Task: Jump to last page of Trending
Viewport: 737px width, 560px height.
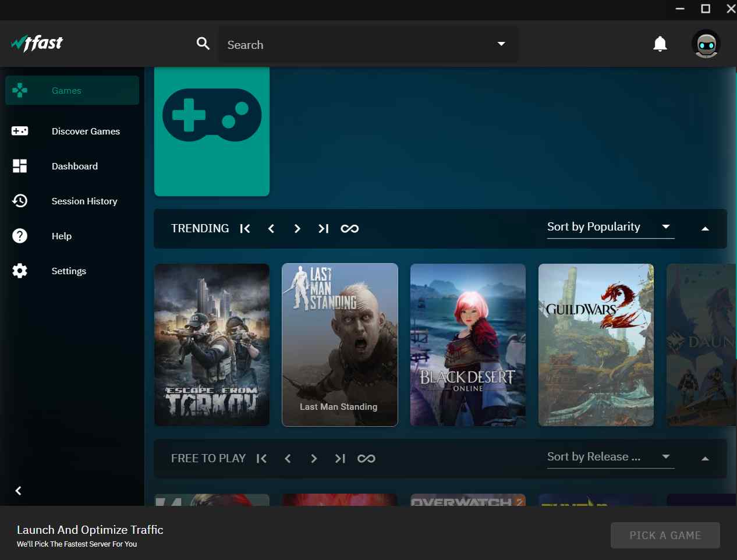Action: click(x=324, y=229)
